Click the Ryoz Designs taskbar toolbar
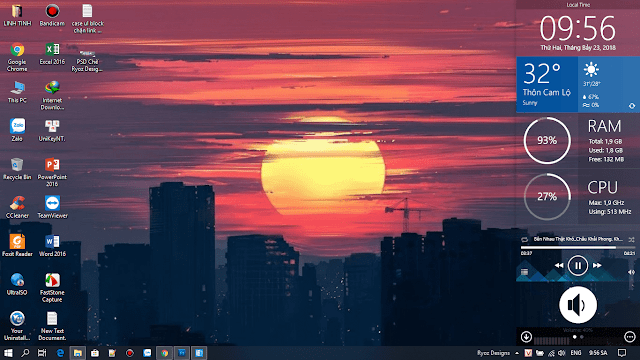The width and height of the screenshot is (640, 360). coord(493,353)
